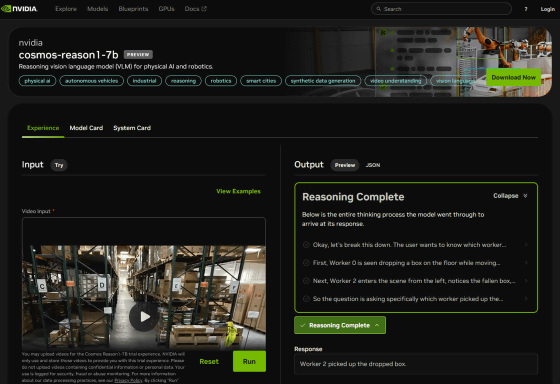The width and height of the screenshot is (560, 384).
Task: Select the industrial tag
Action: click(144, 81)
